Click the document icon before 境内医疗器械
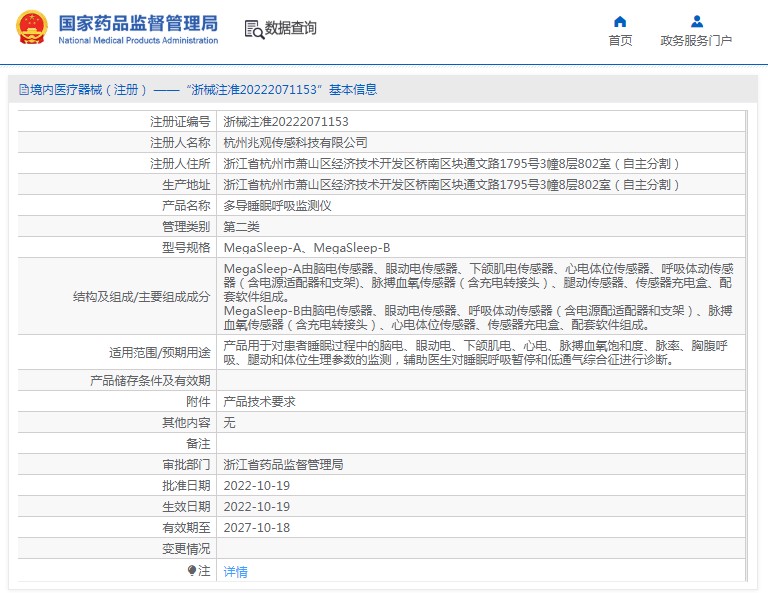This screenshot has height=593, width=768. click(24, 90)
